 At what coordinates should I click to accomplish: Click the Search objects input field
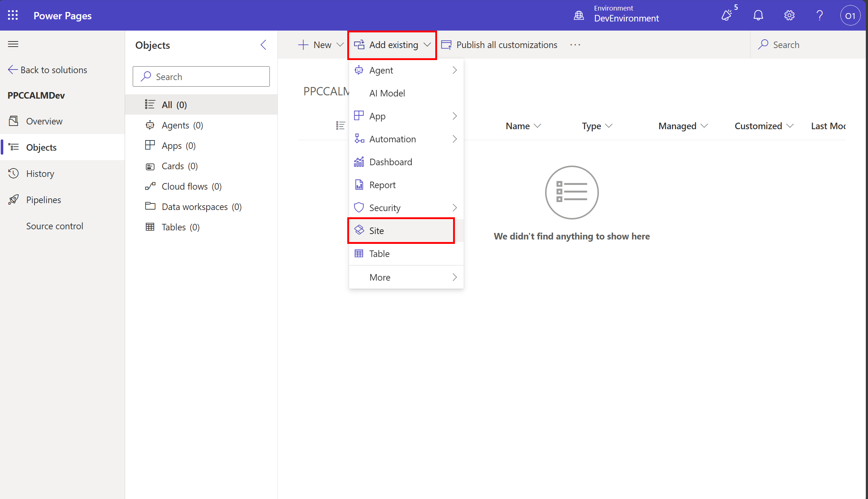tap(201, 76)
